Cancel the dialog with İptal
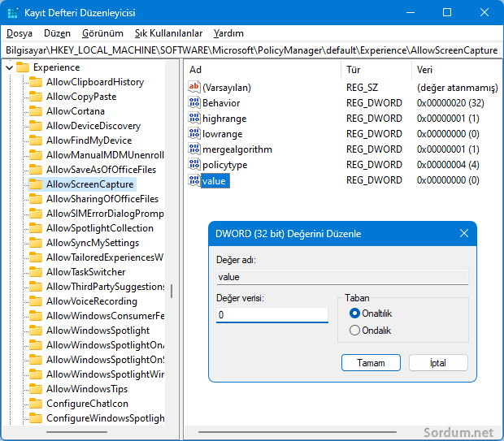Viewport: 504px width, 441px height. 438,363
